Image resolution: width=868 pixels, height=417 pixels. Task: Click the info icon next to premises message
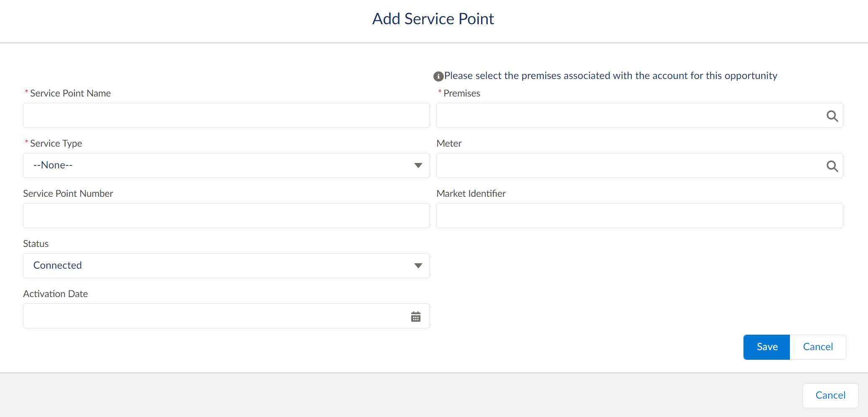tap(438, 76)
